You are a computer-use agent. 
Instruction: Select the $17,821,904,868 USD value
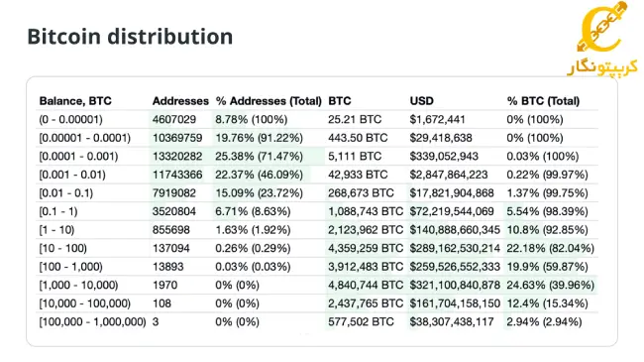(x=452, y=193)
